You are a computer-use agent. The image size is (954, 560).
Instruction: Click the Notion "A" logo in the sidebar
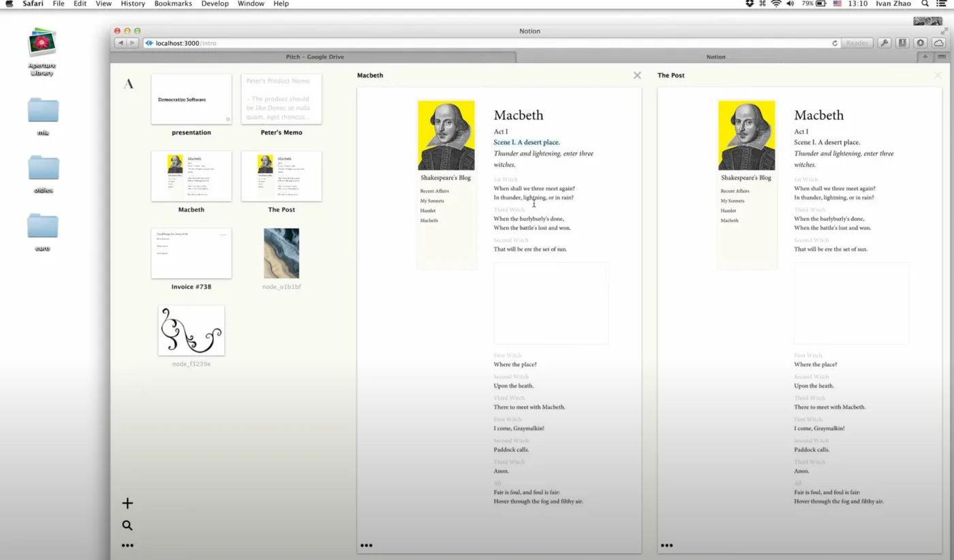128,84
